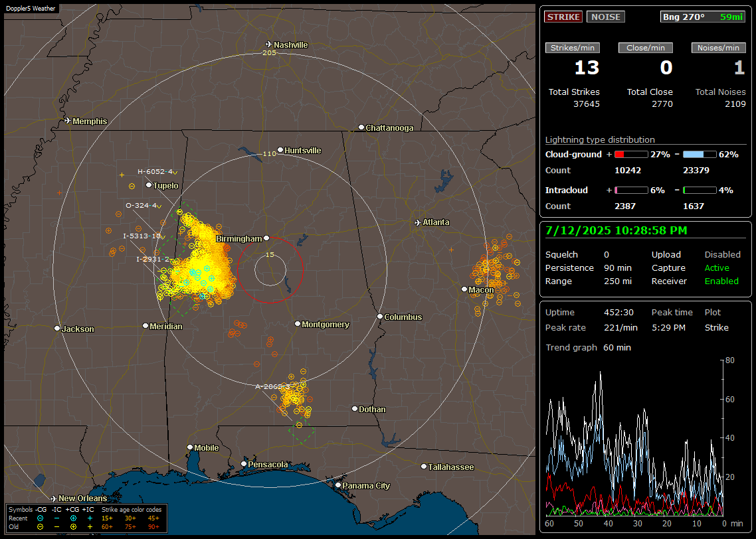Click the Macon city marker

click(464, 289)
